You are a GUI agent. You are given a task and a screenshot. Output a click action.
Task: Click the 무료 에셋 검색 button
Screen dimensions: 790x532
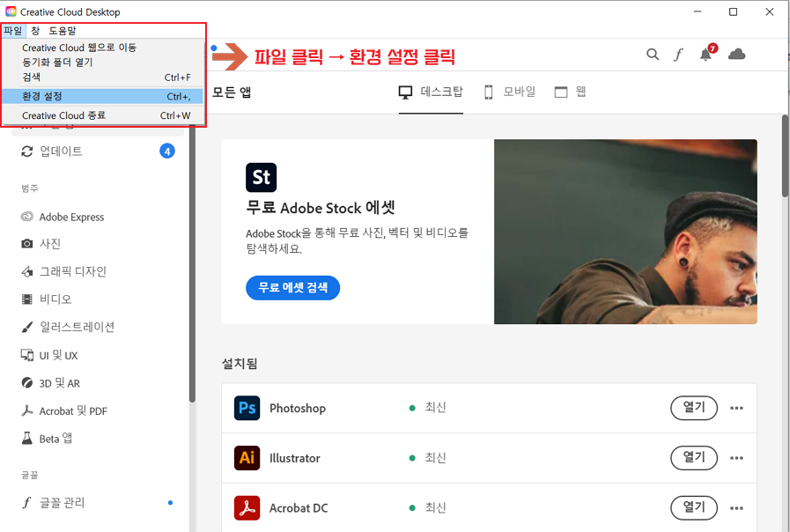coord(292,288)
